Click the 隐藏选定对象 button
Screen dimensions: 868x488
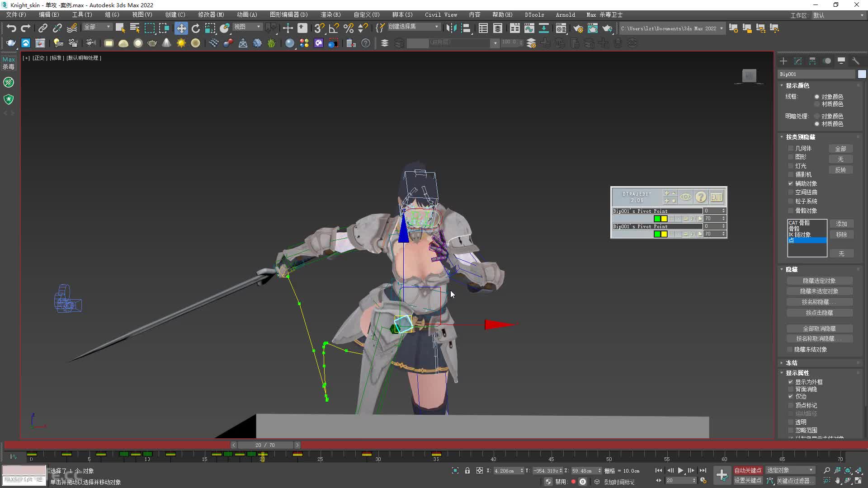[x=819, y=281]
